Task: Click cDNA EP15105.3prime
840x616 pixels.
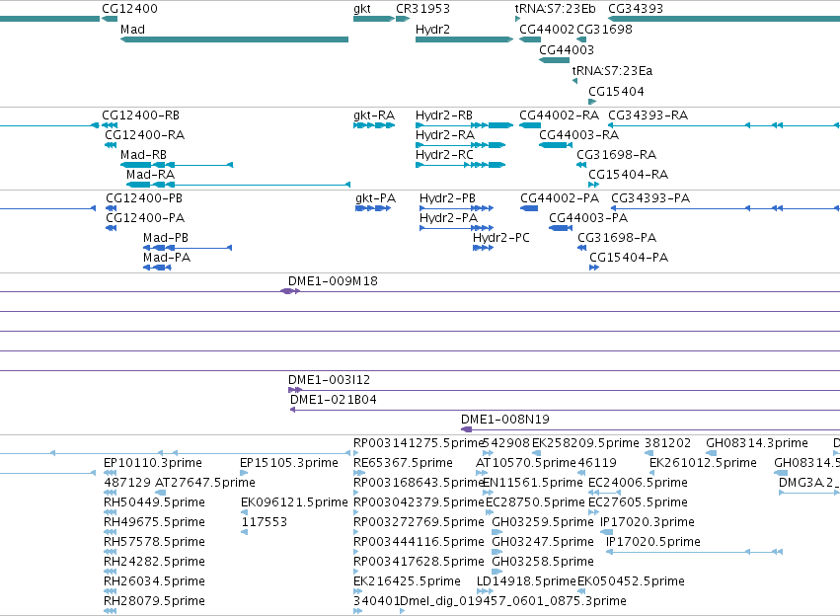Action: (x=289, y=463)
